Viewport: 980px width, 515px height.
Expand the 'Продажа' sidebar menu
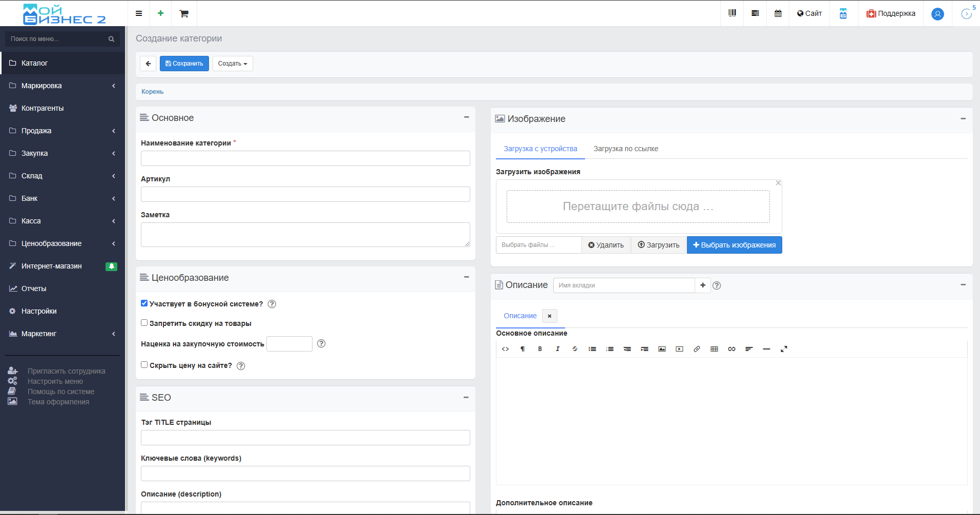(x=62, y=131)
